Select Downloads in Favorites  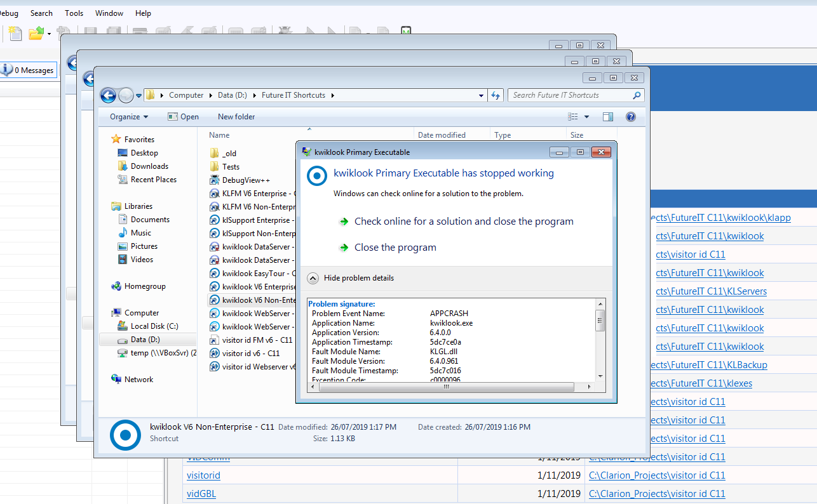tap(149, 166)
